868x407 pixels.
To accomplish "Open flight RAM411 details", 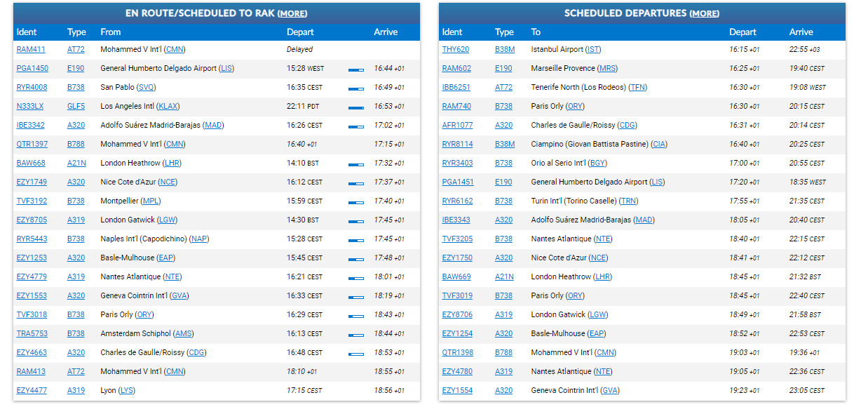I will click(31, 50).
